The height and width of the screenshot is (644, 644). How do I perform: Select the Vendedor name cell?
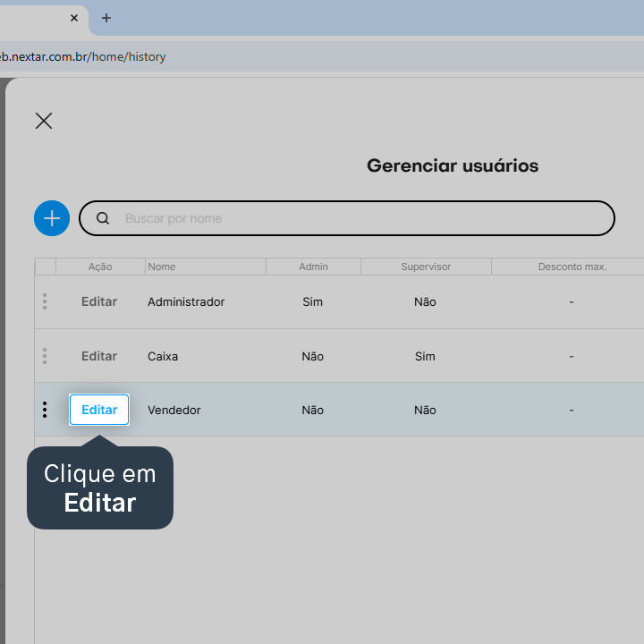pyautogui.click(x=174, y=410)
